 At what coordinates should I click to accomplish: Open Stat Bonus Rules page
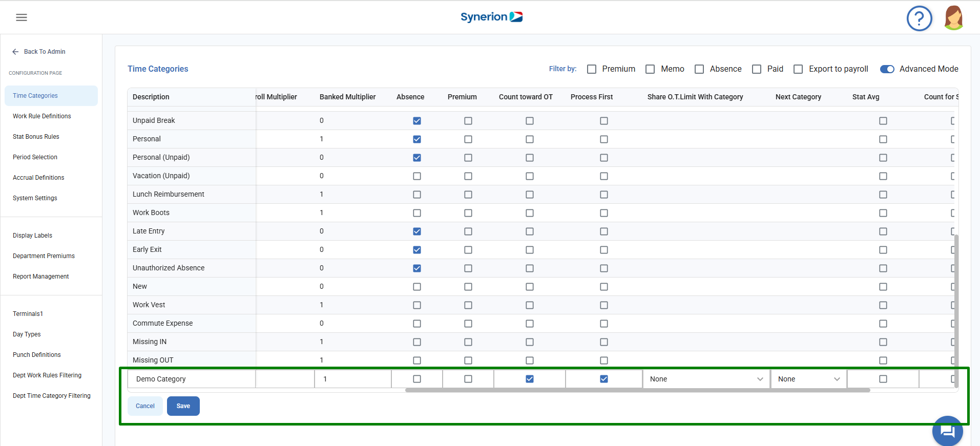(x=36, y=137)
